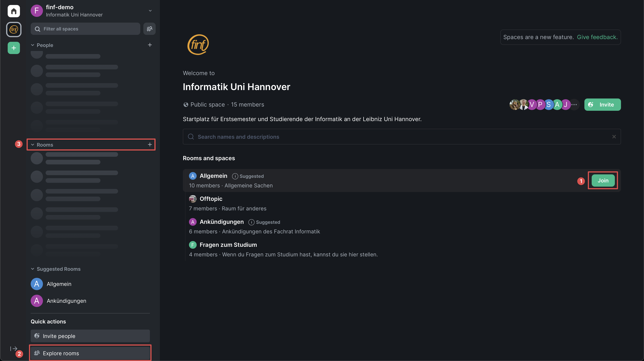Click the A member avatar in header

557,104
